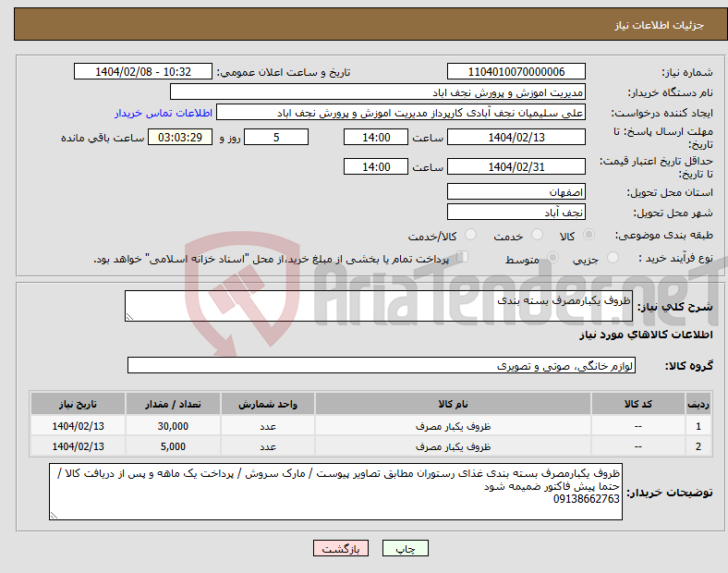Image resolution: width=728 pixels, height=573 pixels.
Task: Select the متوسط purchase type radio
Action: tap(552, 257)
